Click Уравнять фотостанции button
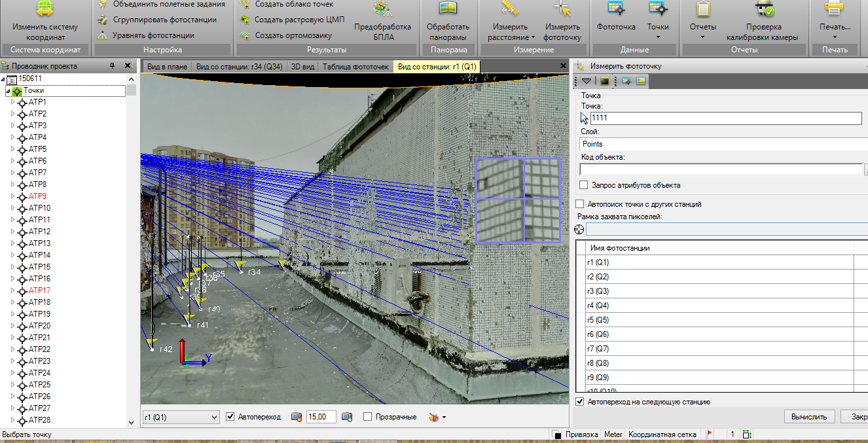868x443 pixels. pyautogui.click(x=145, y=35)
